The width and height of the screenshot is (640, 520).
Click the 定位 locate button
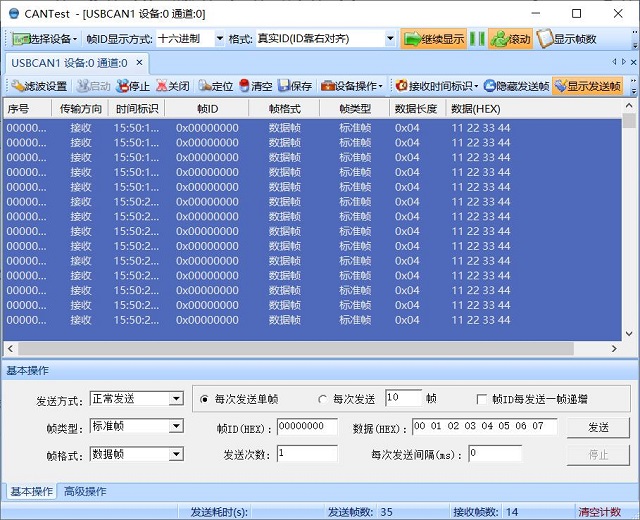[x=216, y=86]
